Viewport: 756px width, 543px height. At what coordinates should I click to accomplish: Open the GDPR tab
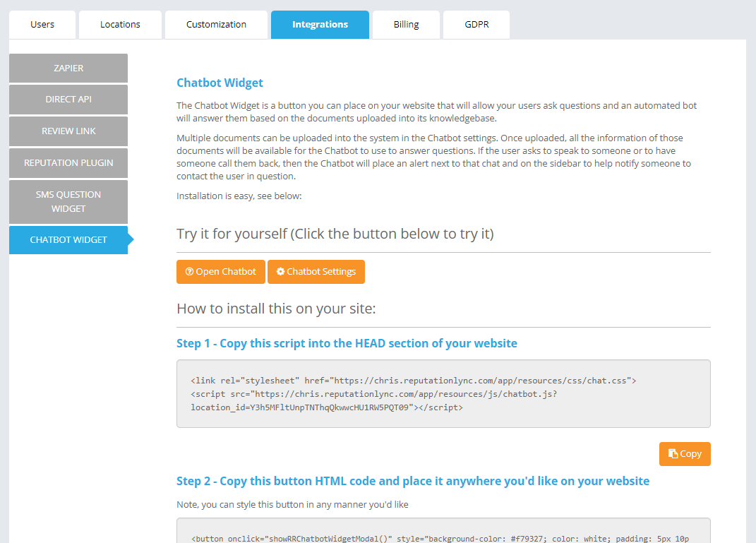[476, 24]
